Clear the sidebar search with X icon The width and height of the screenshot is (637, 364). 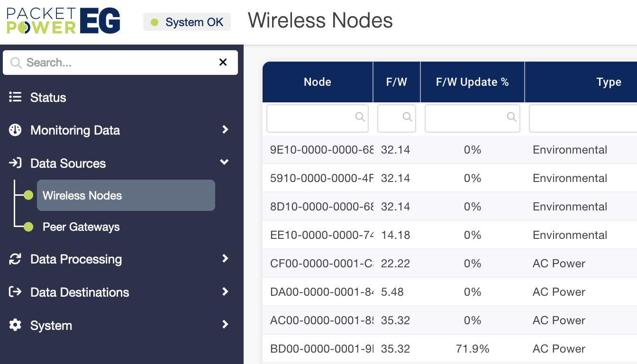(223, 62)
